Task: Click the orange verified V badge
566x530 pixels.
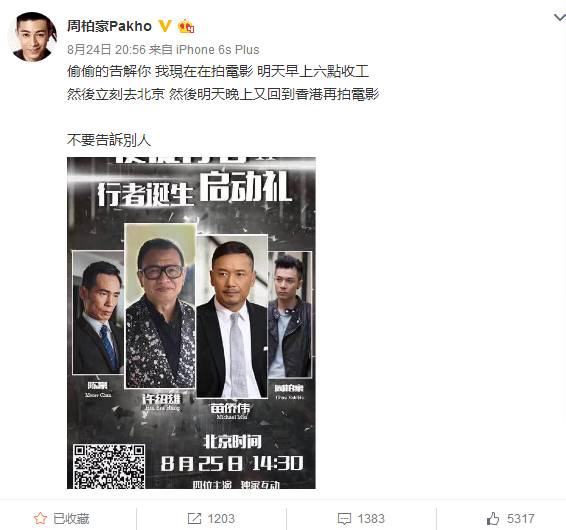Action: point(165,26)
